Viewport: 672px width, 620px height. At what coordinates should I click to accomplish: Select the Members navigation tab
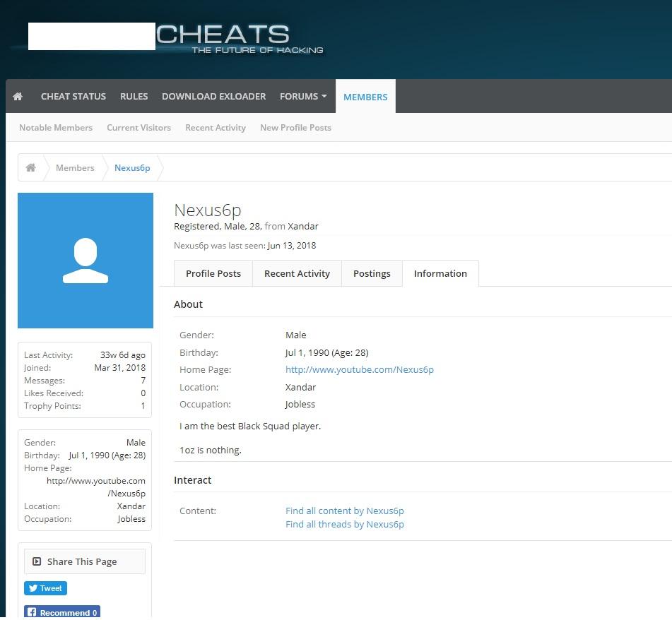(x=365, y=97)
